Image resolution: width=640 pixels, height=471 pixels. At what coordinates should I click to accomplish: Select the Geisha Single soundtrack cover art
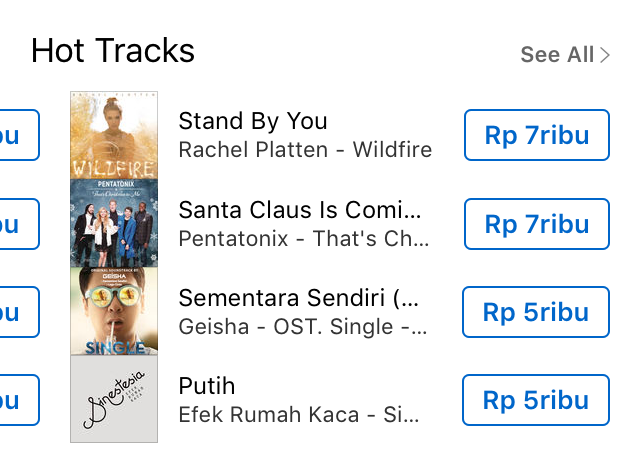pyautogui.click(x=114, y=311)
